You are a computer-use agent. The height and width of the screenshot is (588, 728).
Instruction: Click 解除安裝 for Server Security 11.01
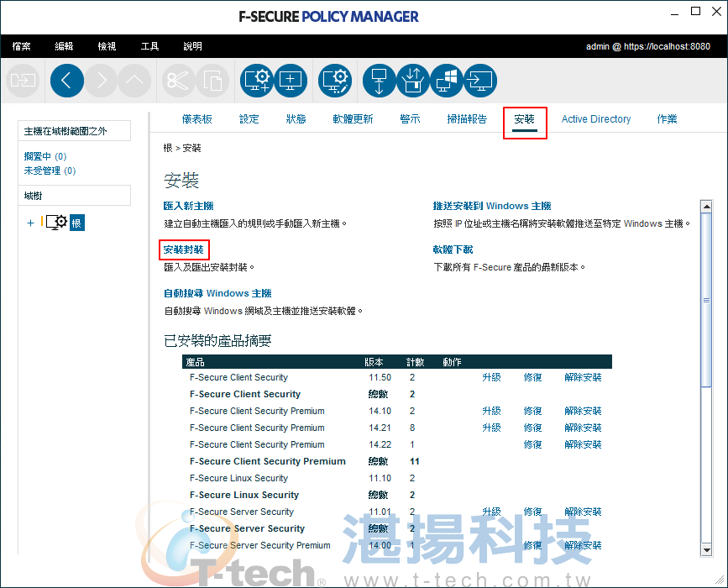pyautogui.click(x=583, y=512)
